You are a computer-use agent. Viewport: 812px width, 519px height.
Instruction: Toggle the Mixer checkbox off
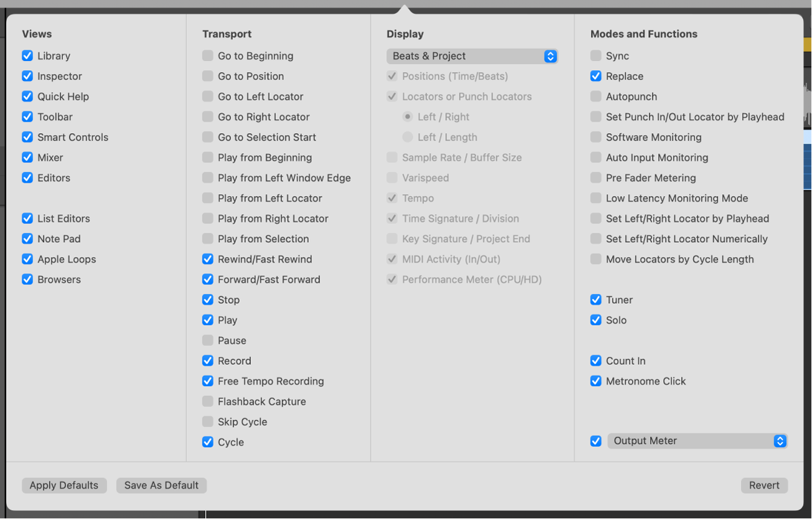point(27,157)
